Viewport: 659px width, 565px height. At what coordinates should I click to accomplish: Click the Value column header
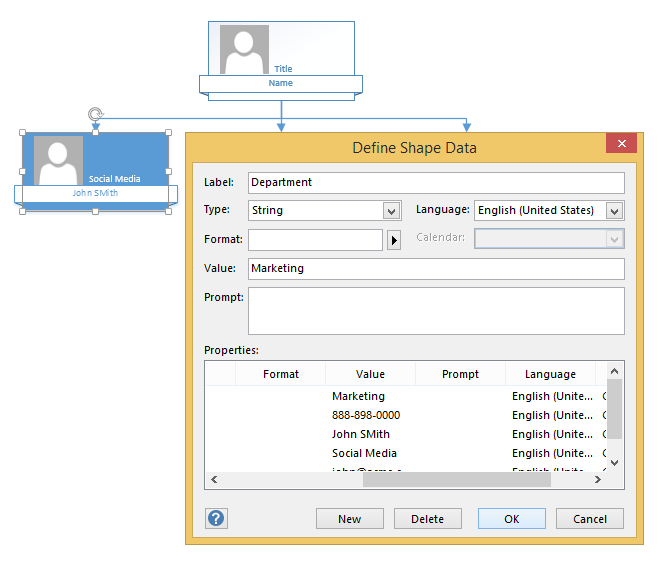pyautogui.click(x=370, y=374)
